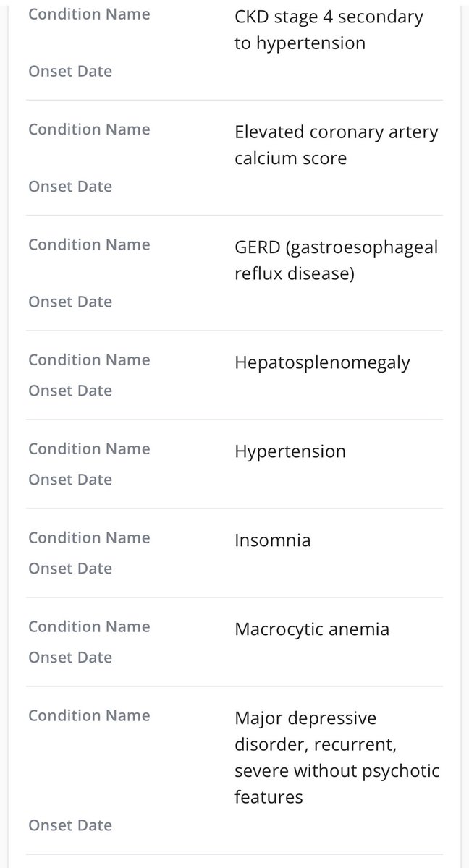Click the CKD stage 4 secondary to hypertension entry

328,29
